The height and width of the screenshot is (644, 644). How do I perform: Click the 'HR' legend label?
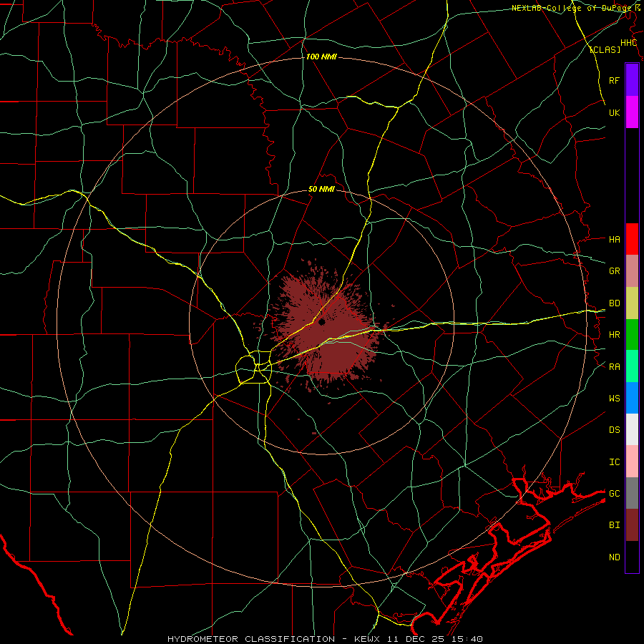tap(614, 335)
